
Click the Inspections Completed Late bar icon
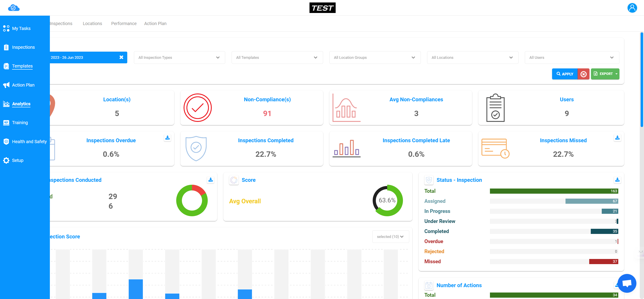pyautogui.click(x=346, y=148)
